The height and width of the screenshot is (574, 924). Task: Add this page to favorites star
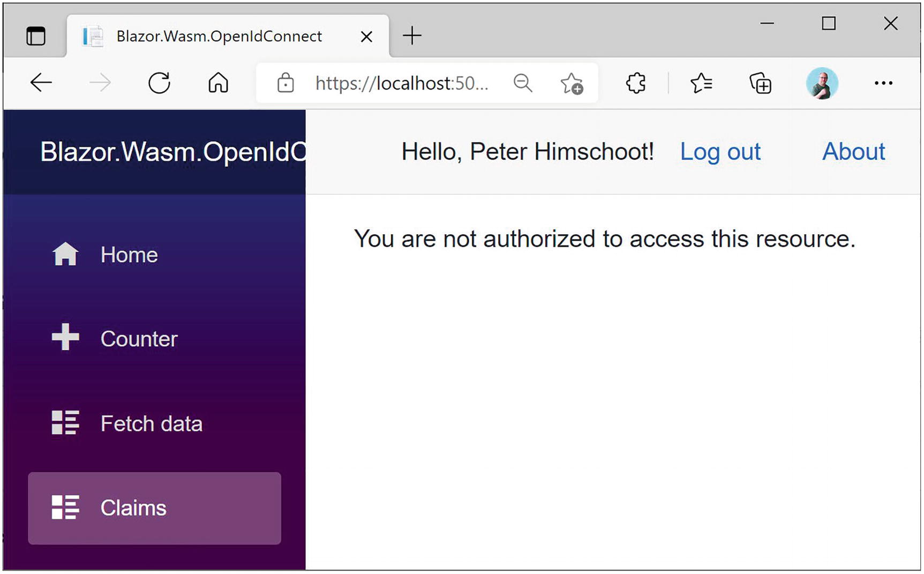[572, 84]
